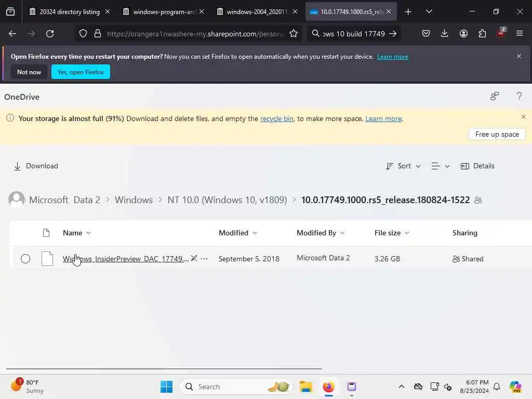This screenshot has height=399, width=532.
Task: Click the sharepoint URL address bar
Action: (195, 34)
